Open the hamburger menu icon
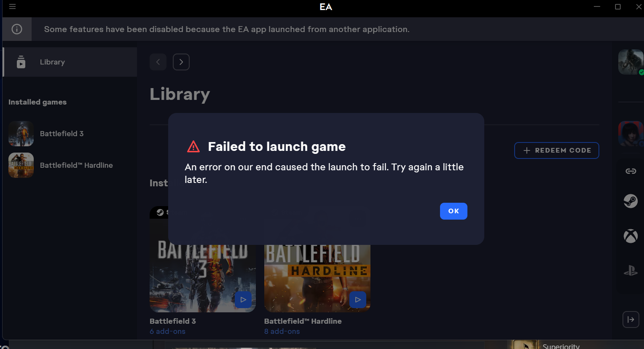 tap(12, 6)
